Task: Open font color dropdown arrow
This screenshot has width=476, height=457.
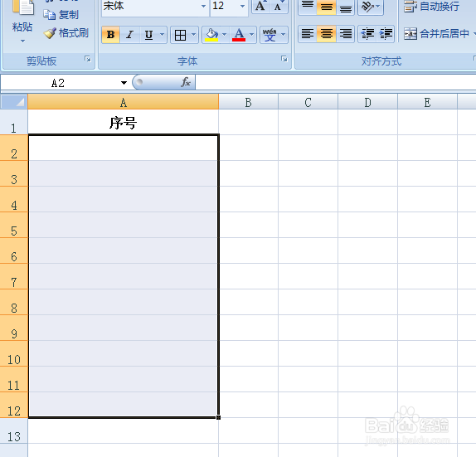Action: coord(251,35)
